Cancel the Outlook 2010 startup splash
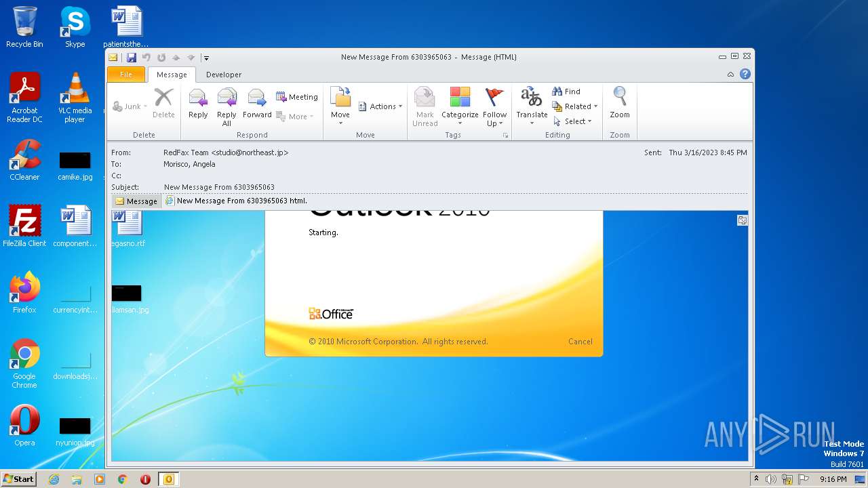 point(580,342)
